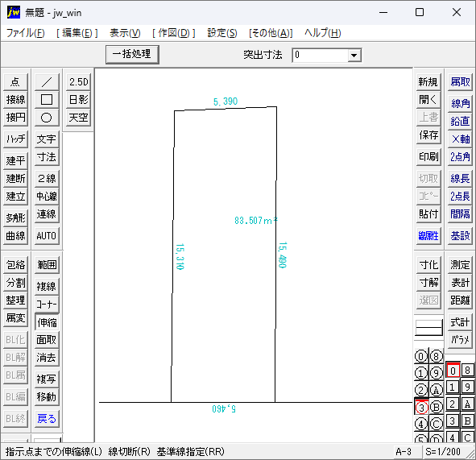Screen dimensions: 476x460
Task: Toggle circled layer B button
Action: tap(437, 407)
